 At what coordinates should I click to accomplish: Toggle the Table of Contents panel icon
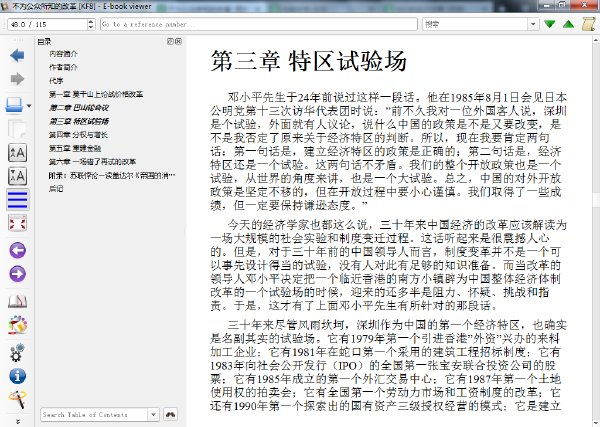[x=18, y=200]
